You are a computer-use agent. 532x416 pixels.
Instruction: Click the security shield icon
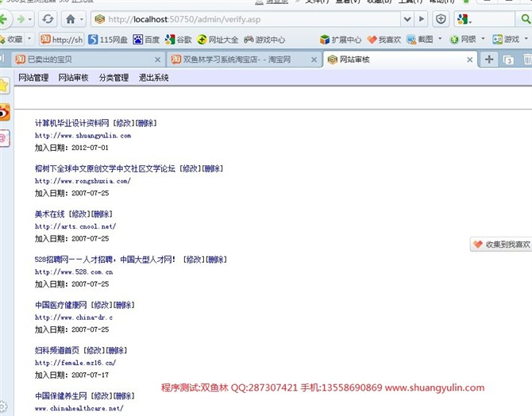point(441,19)
